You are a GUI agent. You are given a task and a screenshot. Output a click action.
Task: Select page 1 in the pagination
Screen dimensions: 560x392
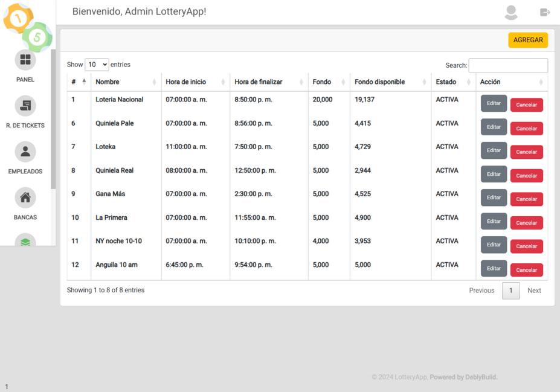point(510,291)
